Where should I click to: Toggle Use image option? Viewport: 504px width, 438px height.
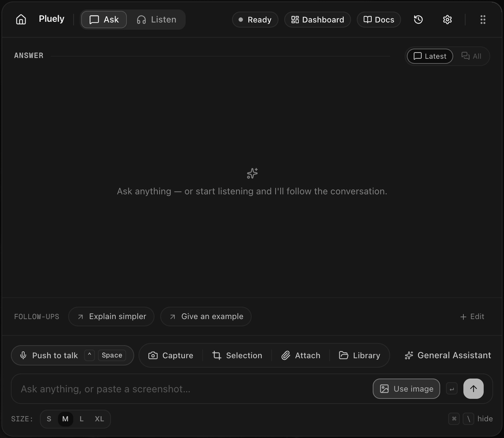click(x=406, y=389)
